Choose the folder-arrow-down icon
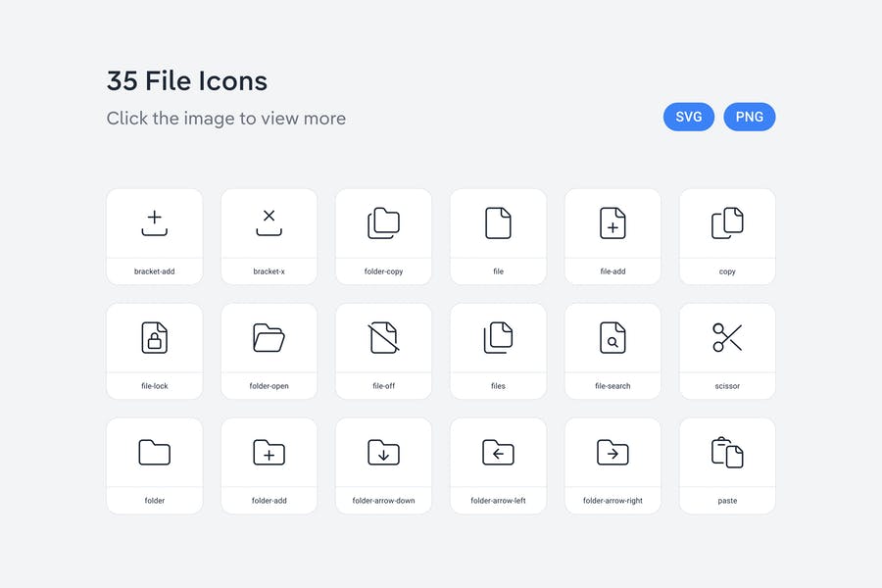 [383, 452]
